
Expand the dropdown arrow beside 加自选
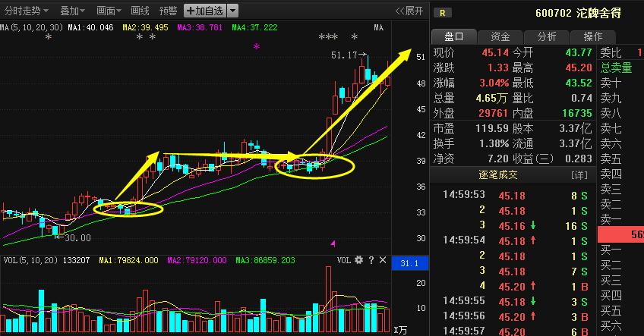[x=232, y=11]
